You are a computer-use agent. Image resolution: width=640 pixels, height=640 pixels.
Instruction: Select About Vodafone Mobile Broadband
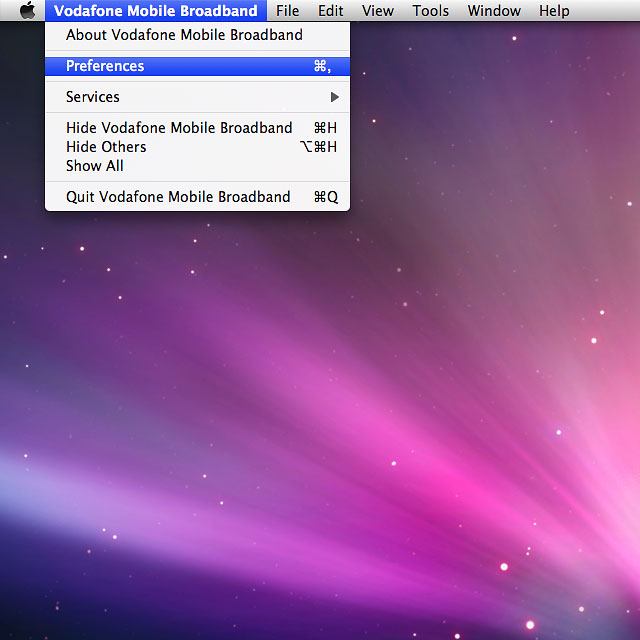(184, 35)
